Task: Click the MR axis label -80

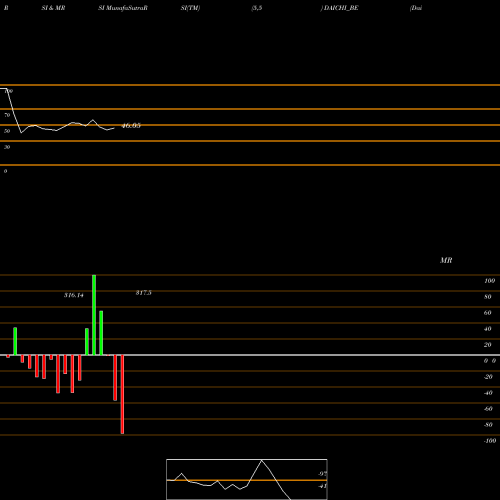Action: click(x=488, y=425)
